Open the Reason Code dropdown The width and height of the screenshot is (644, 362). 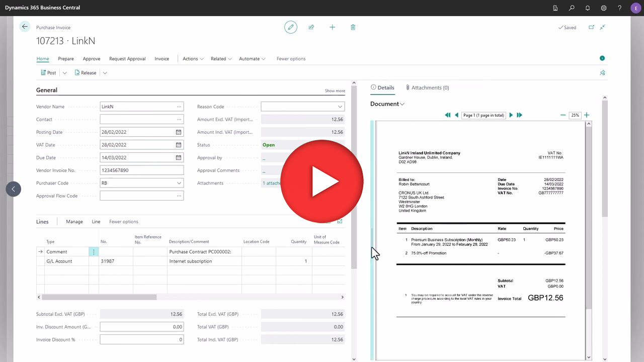click(x=340, y=107)
